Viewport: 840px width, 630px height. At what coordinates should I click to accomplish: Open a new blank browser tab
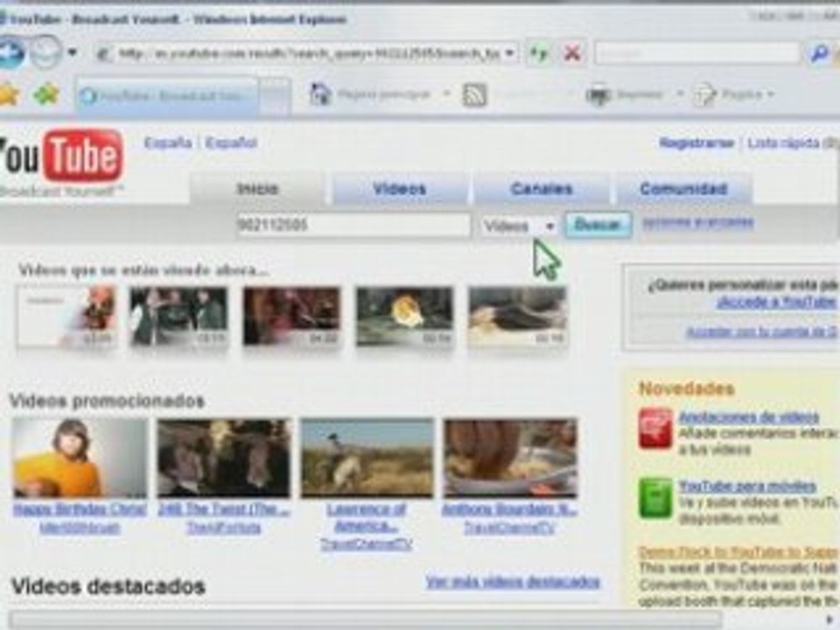click(x=275, y=96)
